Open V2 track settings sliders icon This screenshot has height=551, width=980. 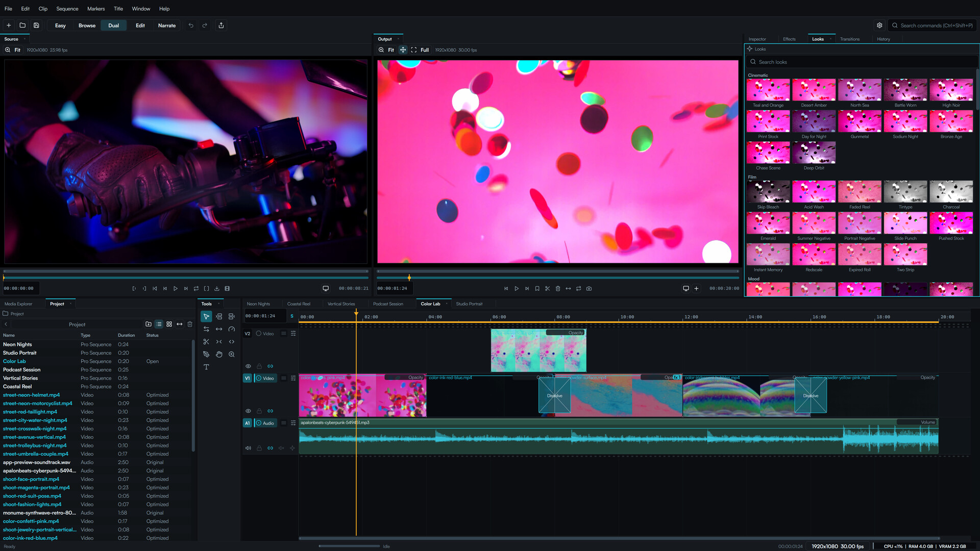coord(293,334)
